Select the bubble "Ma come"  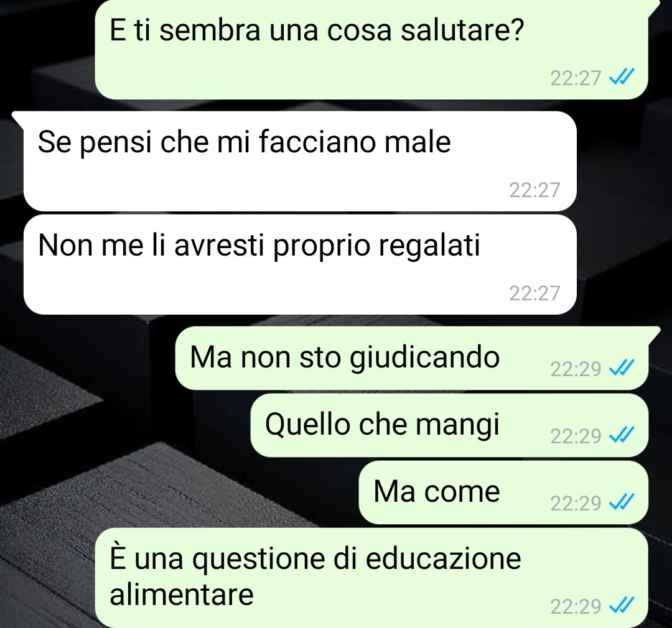coord(503,492)
